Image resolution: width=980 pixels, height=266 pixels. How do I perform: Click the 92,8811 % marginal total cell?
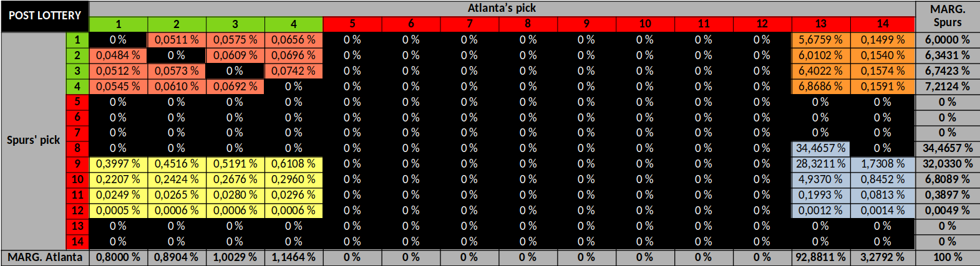coord(820,257)
